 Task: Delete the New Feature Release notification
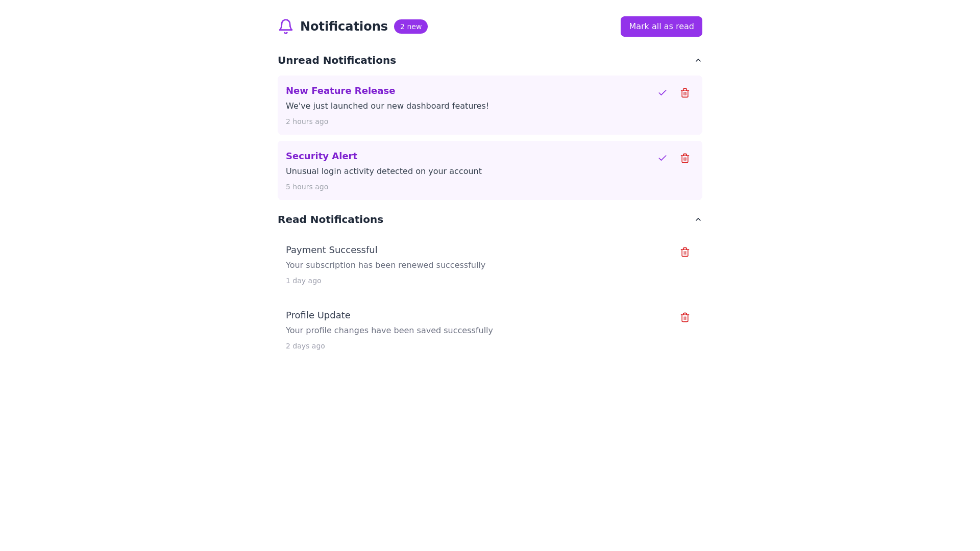[685, 93]
